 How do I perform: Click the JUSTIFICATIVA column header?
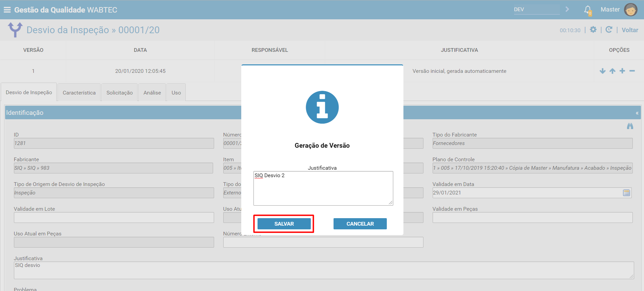pos(459,50)
